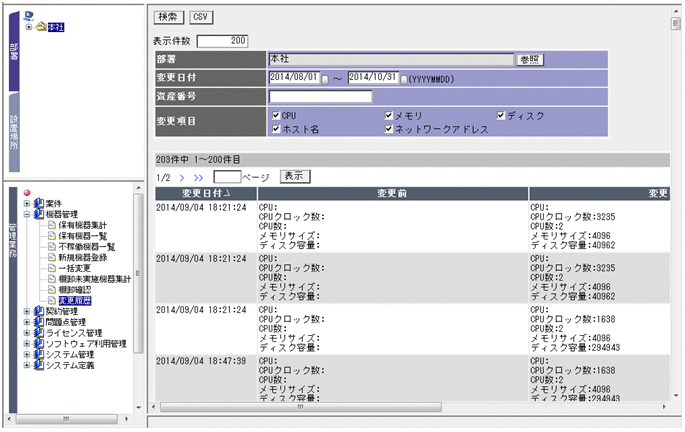Click the page icon beside 保有機器集計
The width and height of the screenshot is (685, 432).
tap(52, 225)
